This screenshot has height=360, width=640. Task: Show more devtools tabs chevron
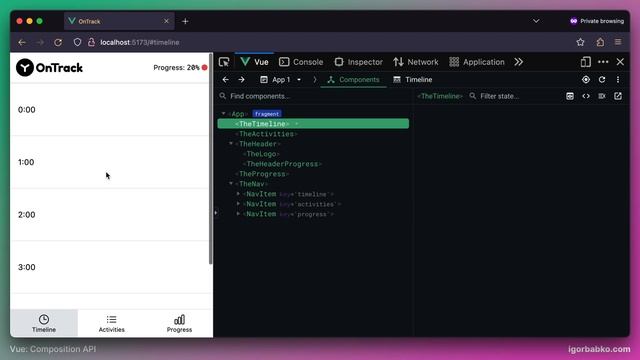click(x=518, y=62)
